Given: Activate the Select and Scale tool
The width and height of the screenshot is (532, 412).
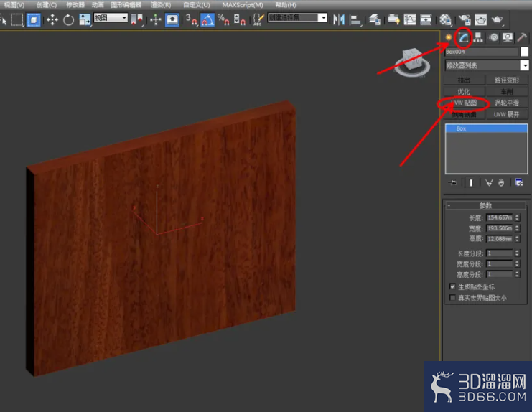Looking at the screenshot, I should coord(85,19).
